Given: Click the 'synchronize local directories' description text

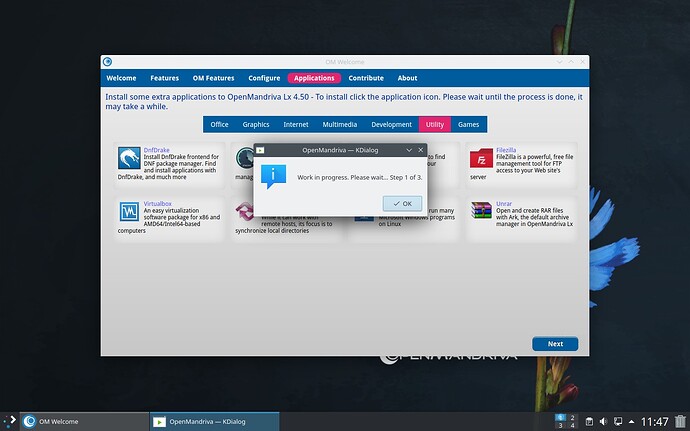Looking at the screenshot, I should 272,231.
